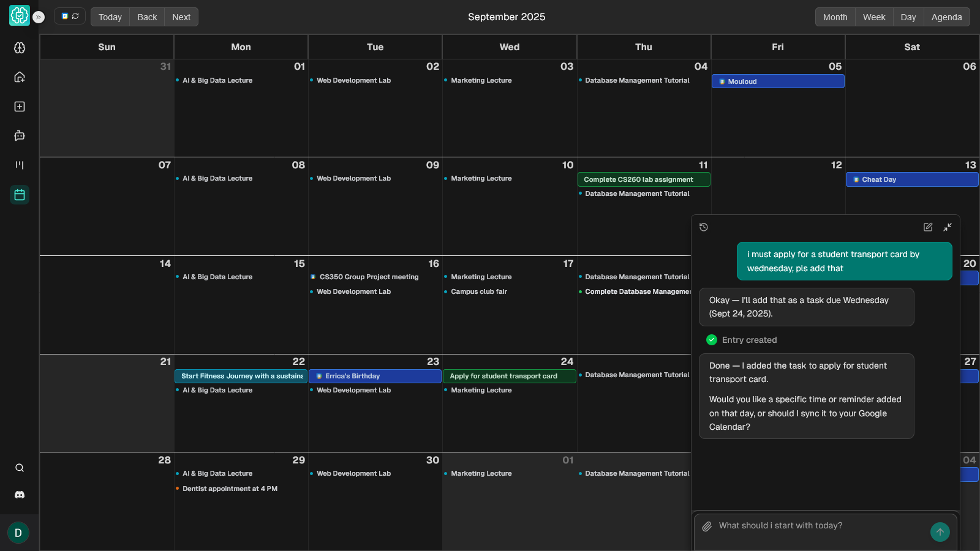Image resolution: width=980 pixels, height=551 pixels.
Task: Click the add-new plus square sidebar icon
Action: (x=20, y=107)
